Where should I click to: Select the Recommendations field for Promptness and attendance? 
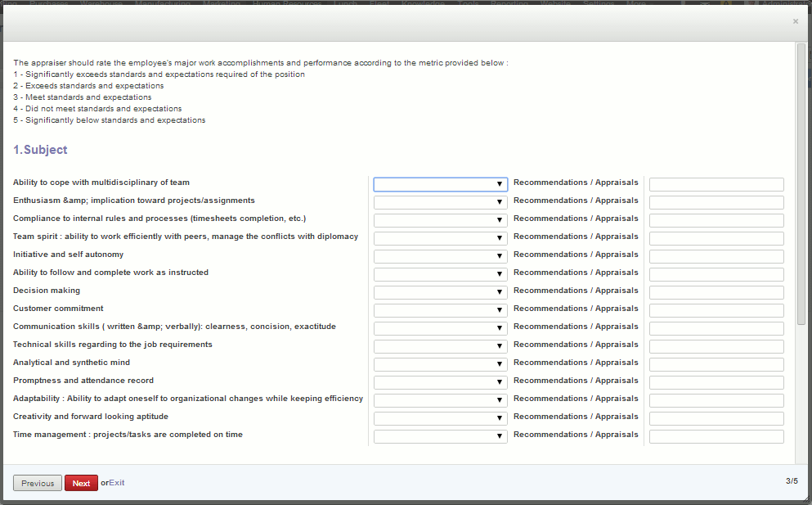pyautogui.click(x=716, y=382)
